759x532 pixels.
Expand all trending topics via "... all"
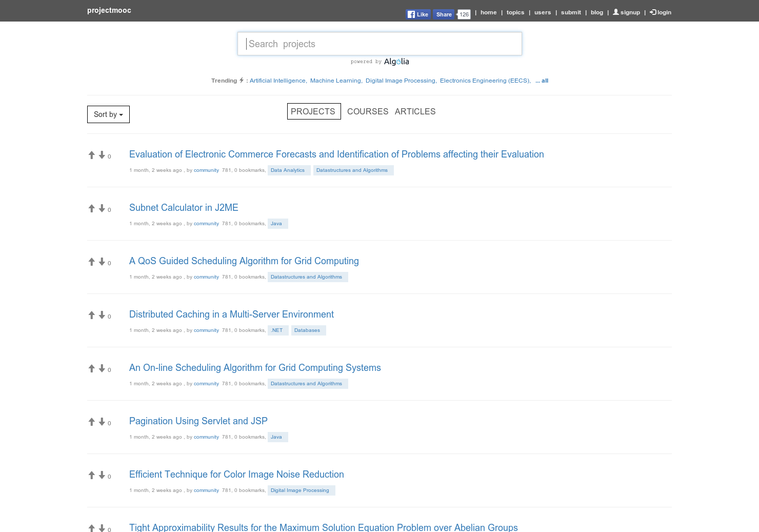pyautogui.click(x=542, y=81)
